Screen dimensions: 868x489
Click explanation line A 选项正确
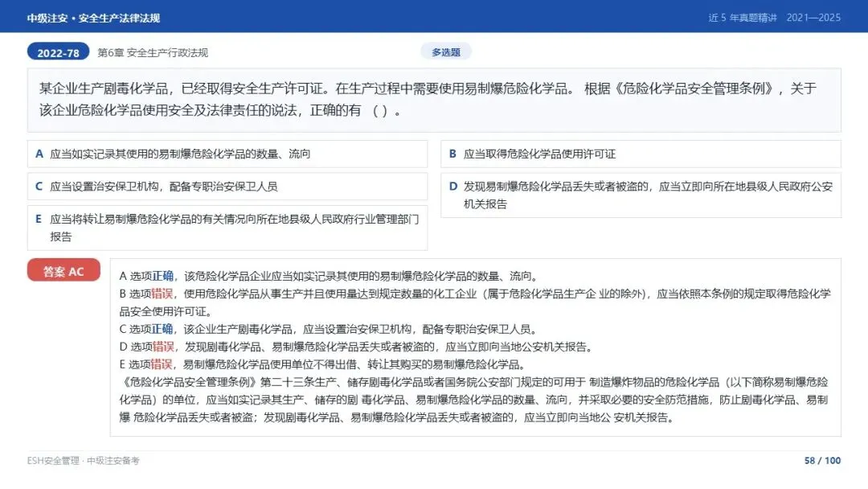[329, 276]
